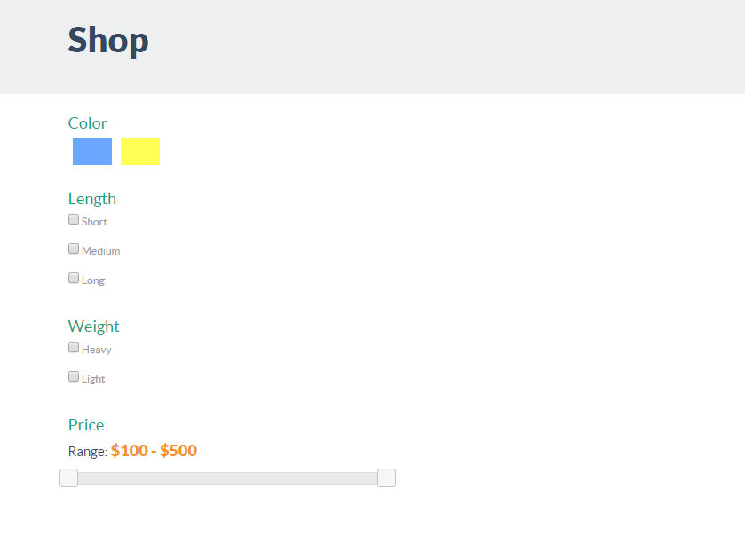Viewport: 745px width, 560px height.
Task: Toggle the Light weight checkbox
Action: point(74,376)
